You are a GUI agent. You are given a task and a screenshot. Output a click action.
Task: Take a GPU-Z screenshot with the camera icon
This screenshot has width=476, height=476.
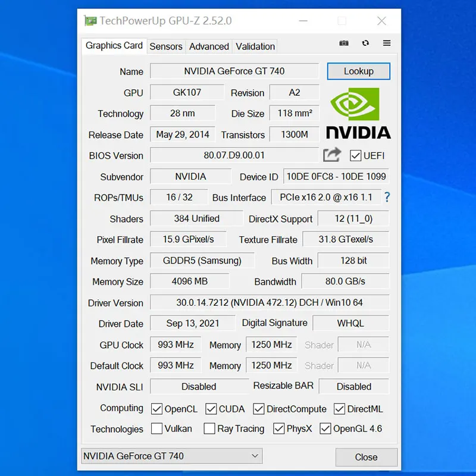click(344, 43)
